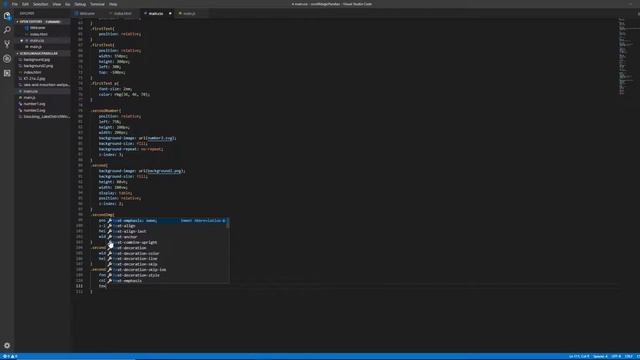Viewport: 640px width, 360px height.
Task: Open the Go menu
Action: coord(68,4)
